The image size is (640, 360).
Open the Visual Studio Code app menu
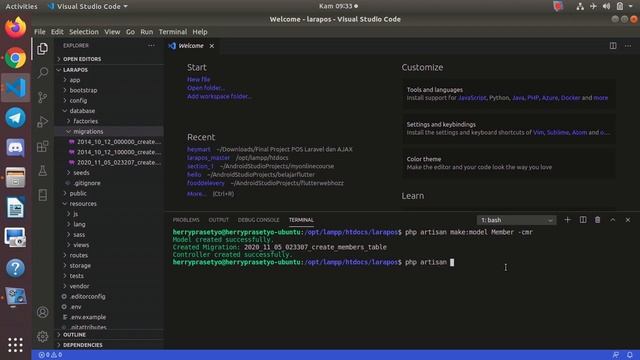(88, 7)
